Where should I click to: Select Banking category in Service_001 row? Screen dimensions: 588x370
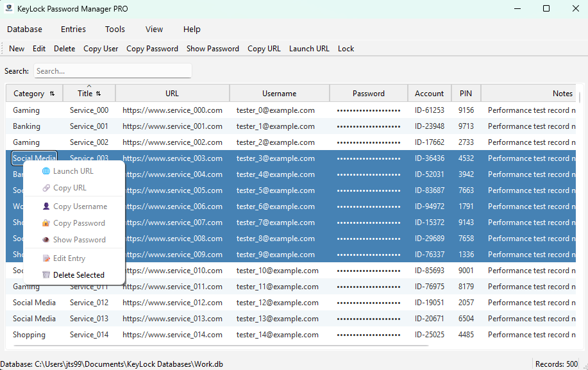point(27,126)
